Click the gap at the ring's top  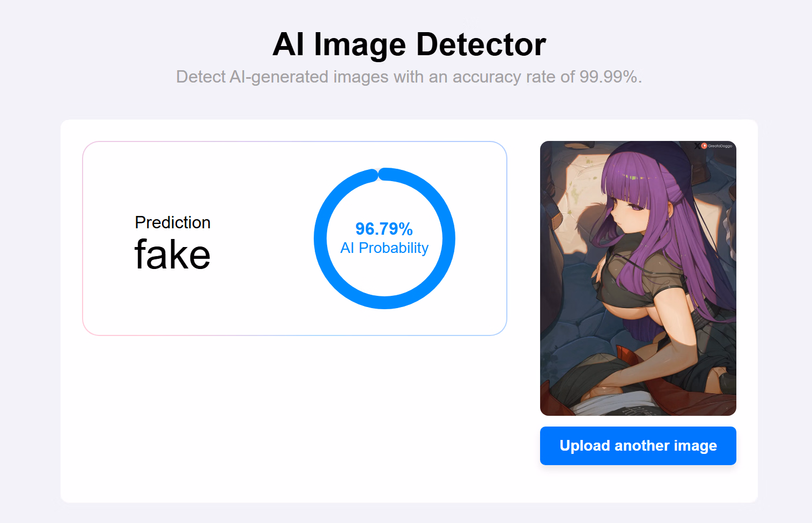(x=379, y=174)
